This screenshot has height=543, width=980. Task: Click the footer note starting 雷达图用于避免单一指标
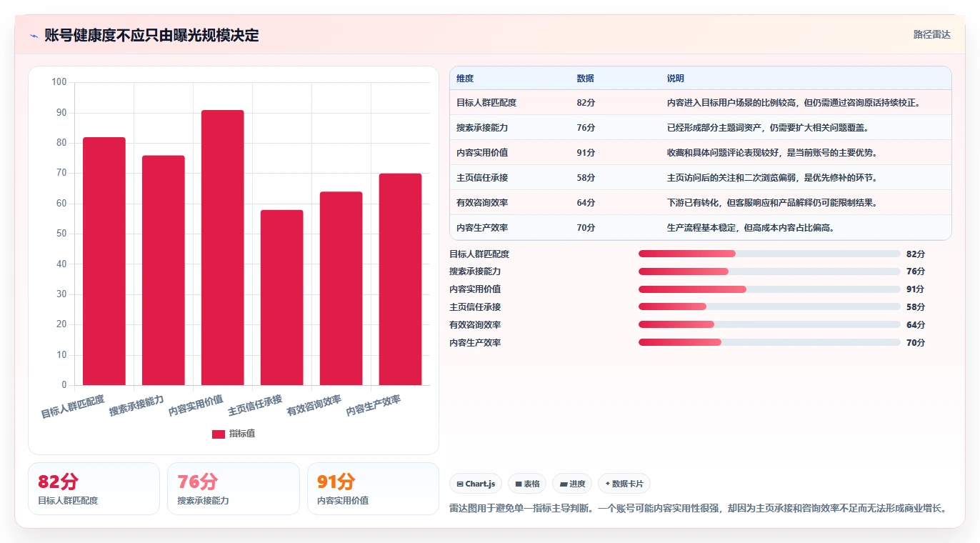pos(699,509)
